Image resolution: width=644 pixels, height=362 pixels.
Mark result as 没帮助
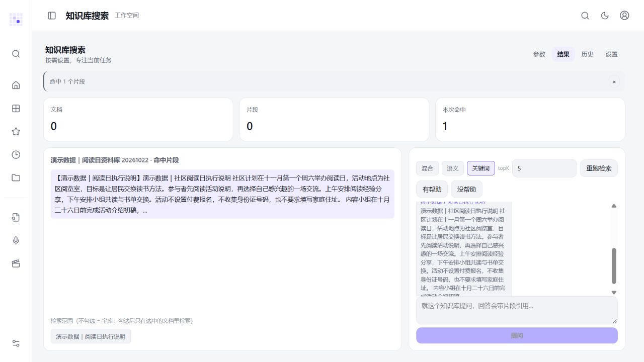coord(467,189)
